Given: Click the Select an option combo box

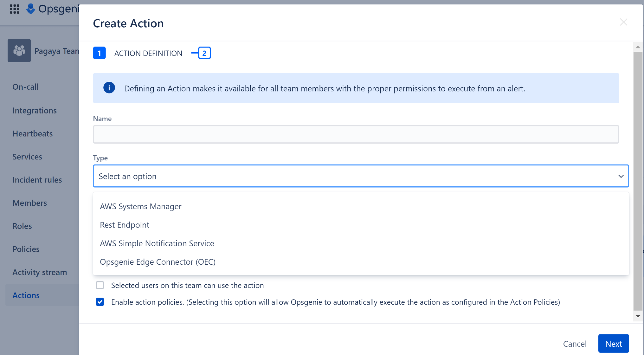Looking at the screenshot, I should [x=361, y=176].
